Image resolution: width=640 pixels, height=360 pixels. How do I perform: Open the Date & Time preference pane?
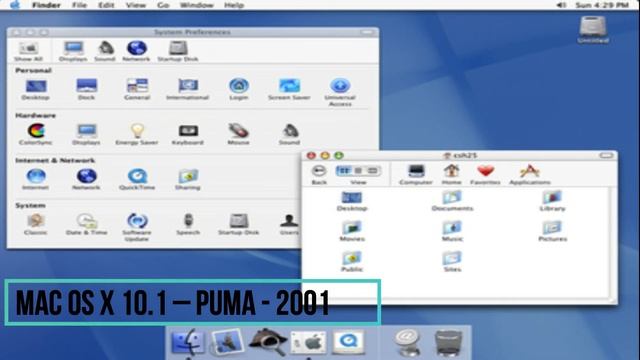pyautogui.click(x=87, y=224)
